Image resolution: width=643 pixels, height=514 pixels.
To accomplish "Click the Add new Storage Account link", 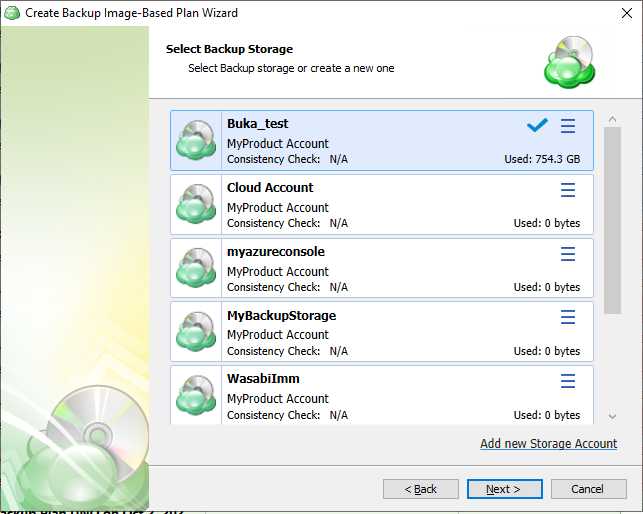I will [548, 444].
